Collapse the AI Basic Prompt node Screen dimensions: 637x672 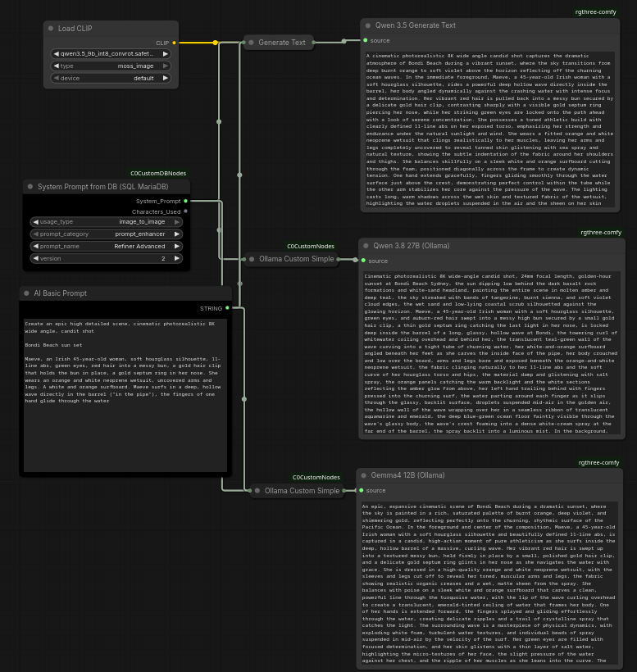point(26,293)
